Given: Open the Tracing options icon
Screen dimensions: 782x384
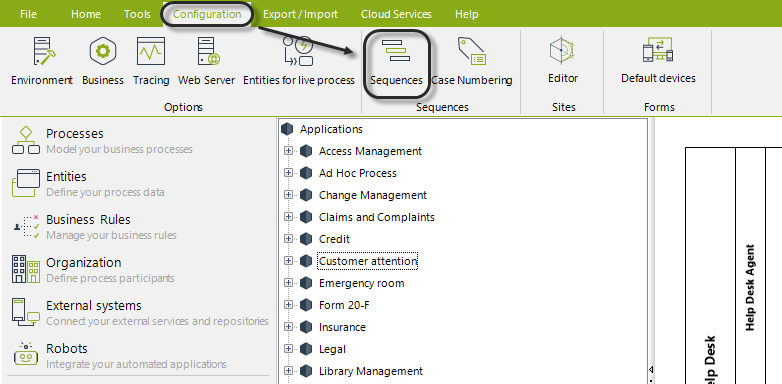Looking at the screenshot, I should (151, 51).
